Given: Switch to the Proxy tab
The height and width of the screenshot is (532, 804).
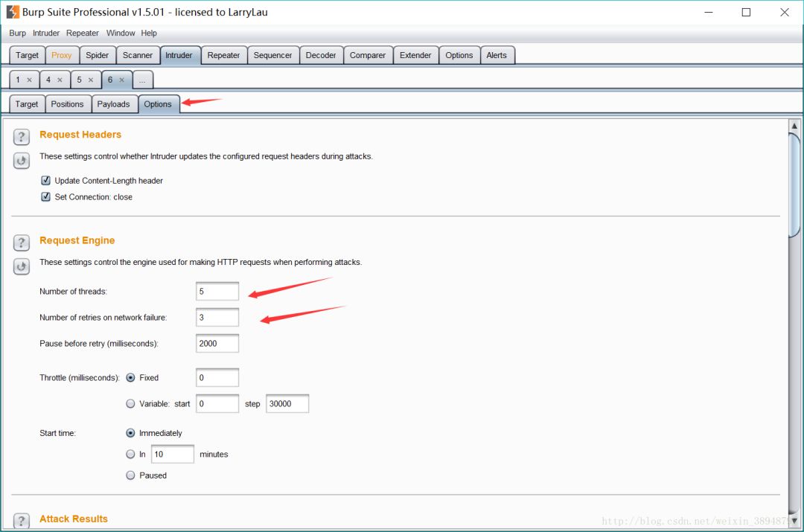Looking at the screenshot, I should pyautogui.click(x=62, y=55).
